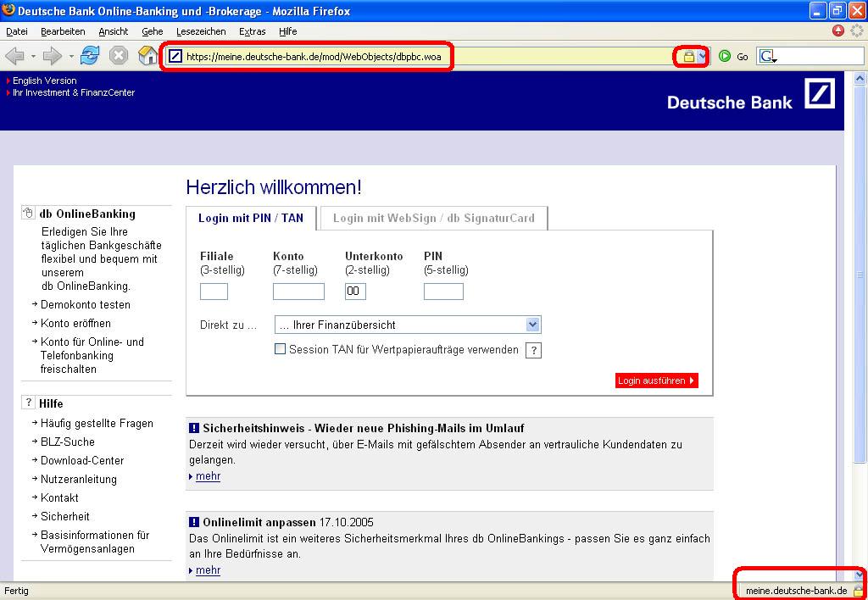Screen dimensions: 868x600
Task: Open the Lesezeichen menu
Action: [x=201, y=31]
